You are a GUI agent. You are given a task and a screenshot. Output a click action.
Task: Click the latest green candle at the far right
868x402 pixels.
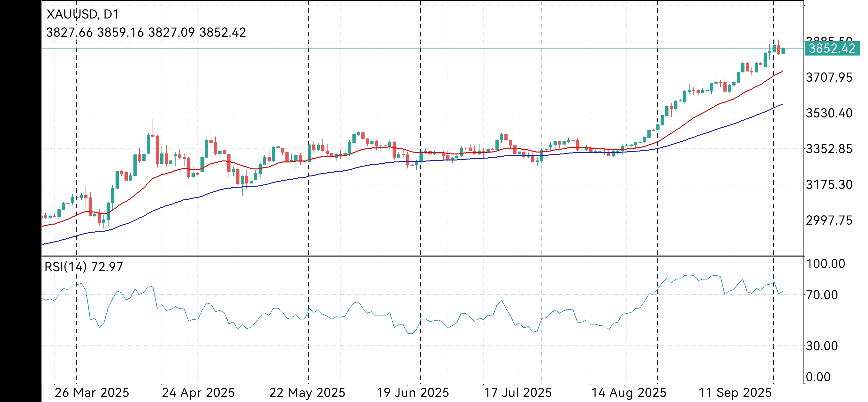[x=783, y=50]
